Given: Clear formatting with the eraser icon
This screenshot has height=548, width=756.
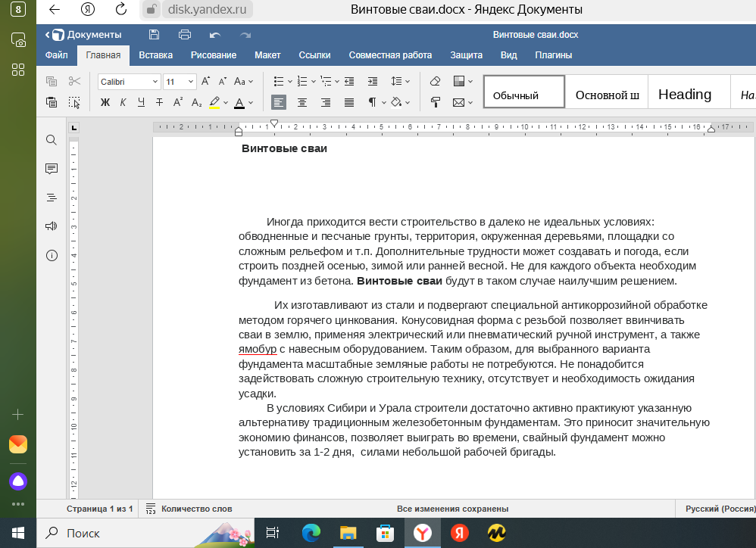Looking at the screenshot, I should [x=435, y=82].
